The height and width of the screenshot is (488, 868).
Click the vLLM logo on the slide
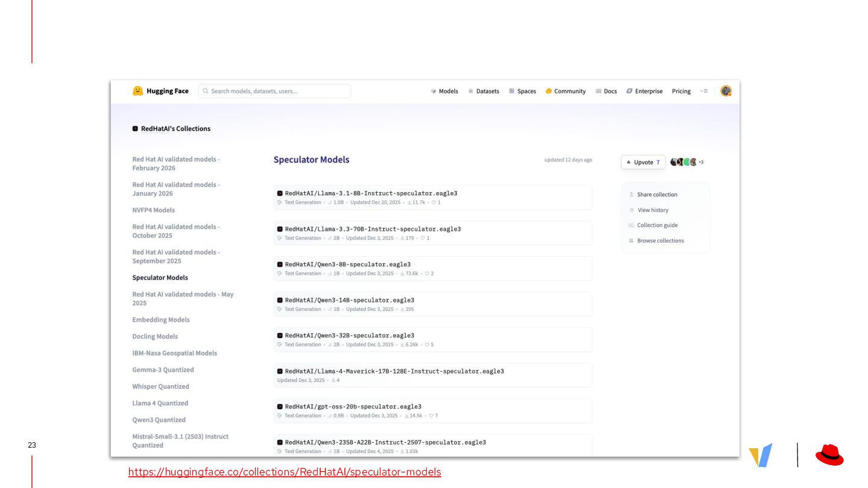(761, 455)
